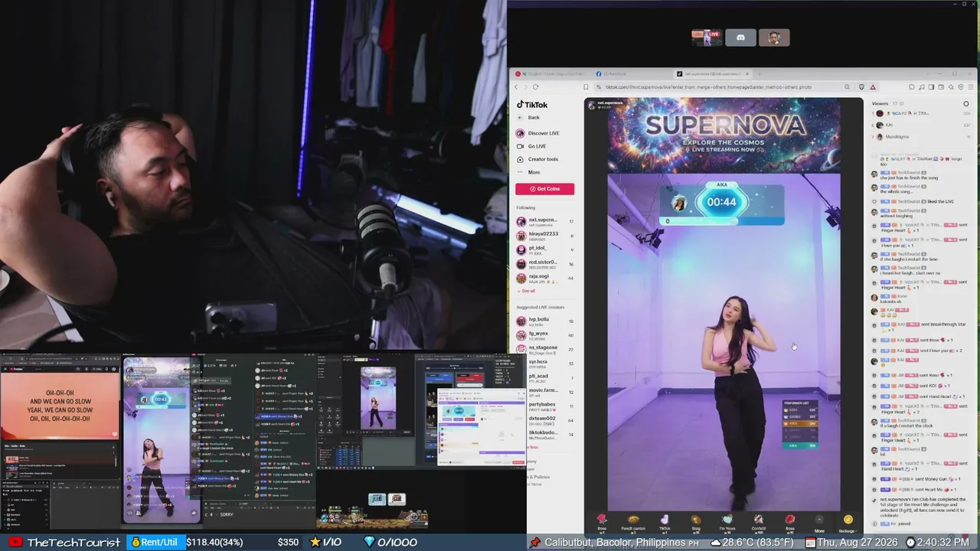The image size is (980, 551).
Task: Switch to the tab left of Facebook
Action: pyautogui.click(x=550, y=73)
